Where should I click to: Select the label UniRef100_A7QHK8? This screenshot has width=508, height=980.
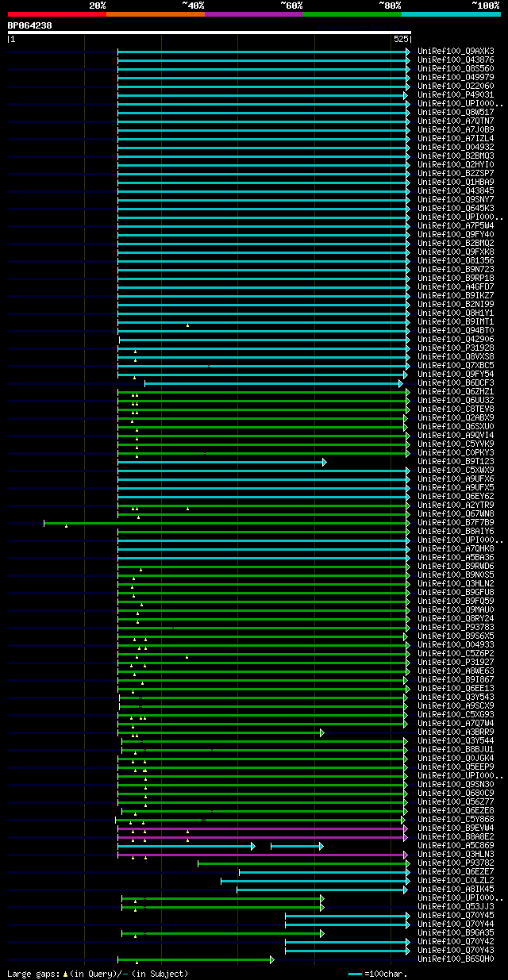pyautogui.click(x=456, y=549)
